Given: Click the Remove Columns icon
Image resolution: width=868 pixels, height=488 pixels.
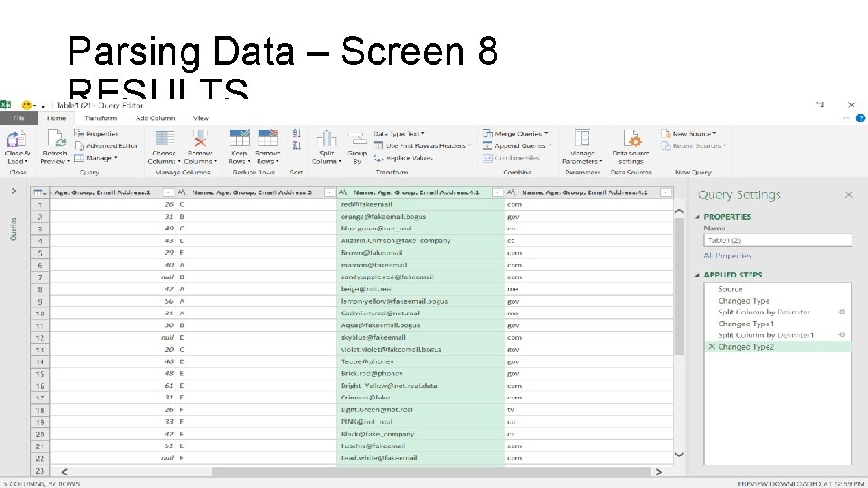Looking at the screenshot, I should 200,139.
